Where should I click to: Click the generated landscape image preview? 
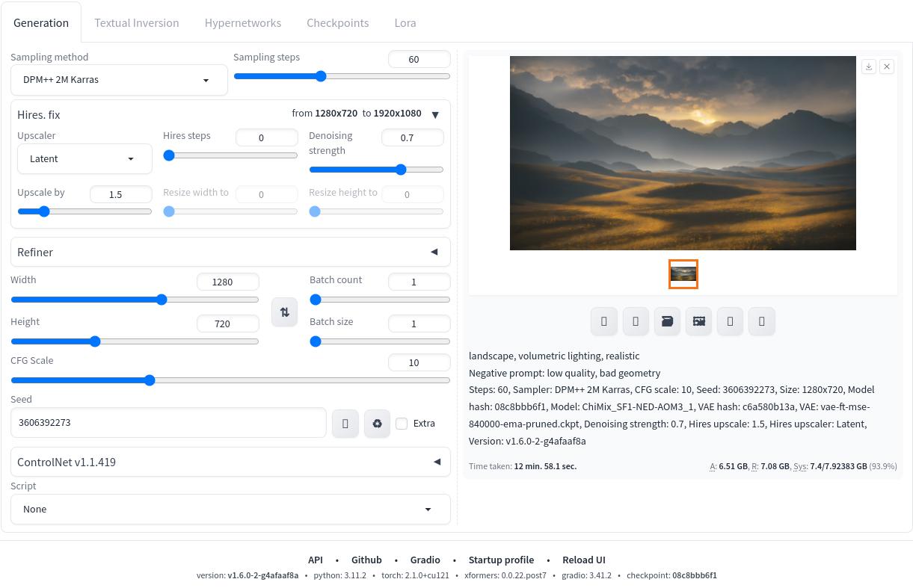tap(683, 153)
